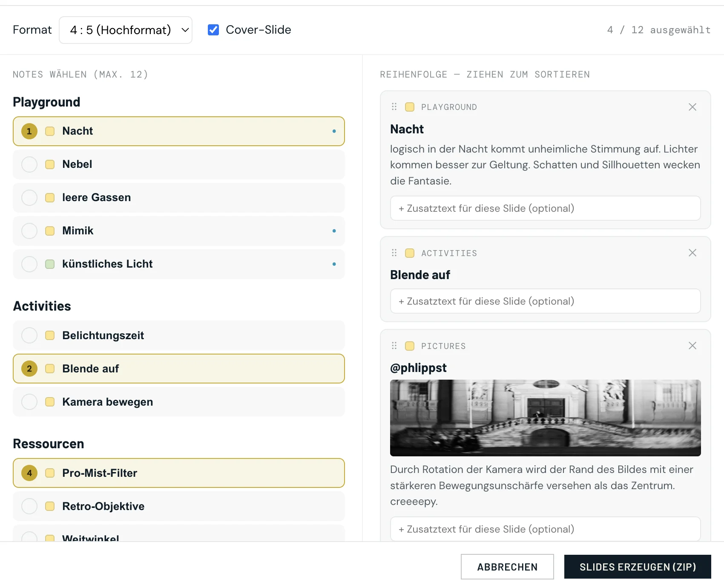Screen dimensions: 724x588
Task: Grab the drag handle of the Playground card
Action: point(394,107)
